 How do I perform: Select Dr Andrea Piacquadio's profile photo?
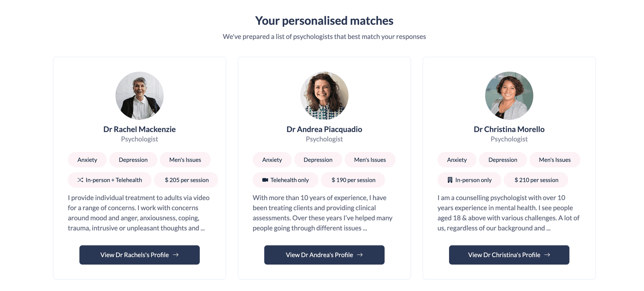coord(324,96)
